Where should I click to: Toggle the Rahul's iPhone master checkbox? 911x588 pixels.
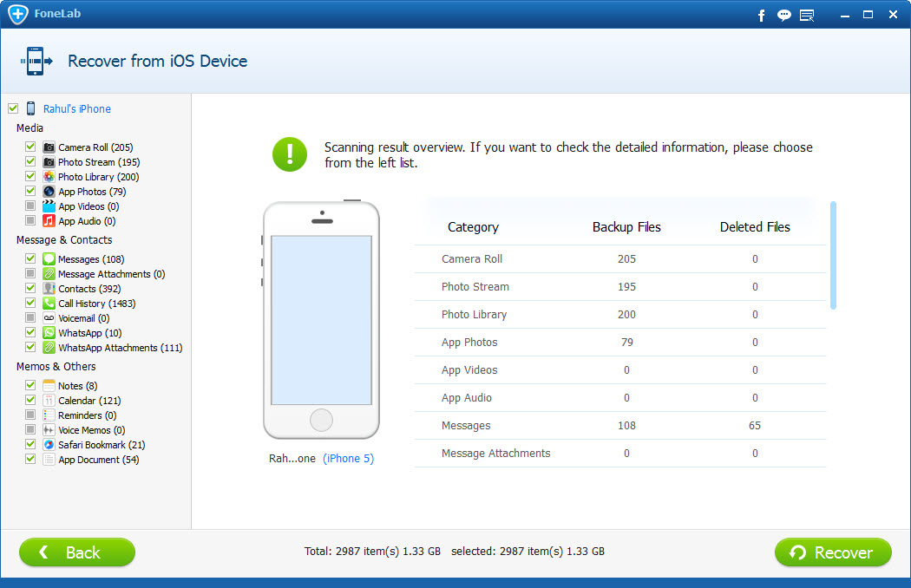13,108
